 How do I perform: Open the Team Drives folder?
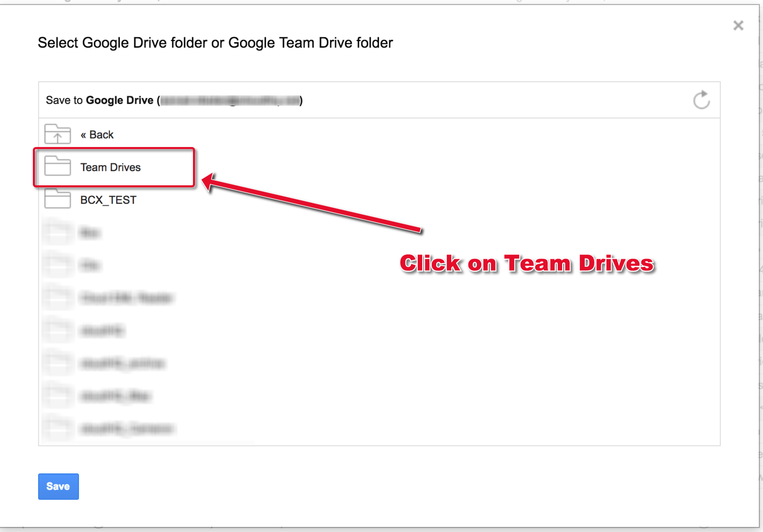coord(110,167)
